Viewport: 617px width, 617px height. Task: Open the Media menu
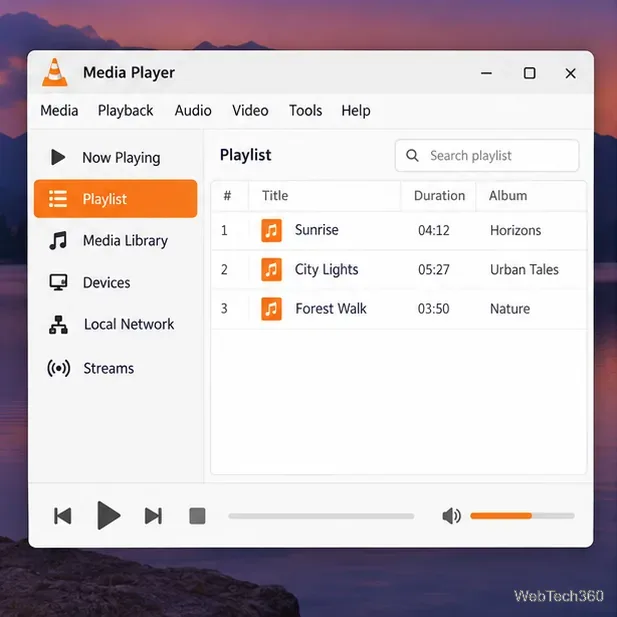(x=59, y=111)
